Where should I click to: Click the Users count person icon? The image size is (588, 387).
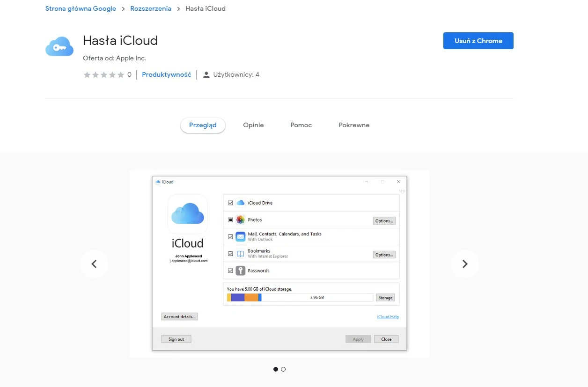tap(206, 74)
